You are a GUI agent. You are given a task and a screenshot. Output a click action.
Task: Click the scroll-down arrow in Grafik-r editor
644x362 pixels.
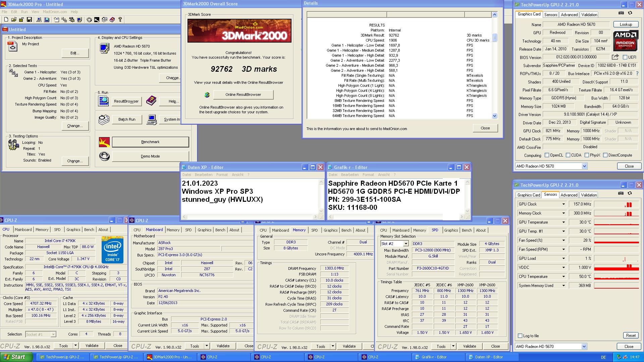(468, 211)
